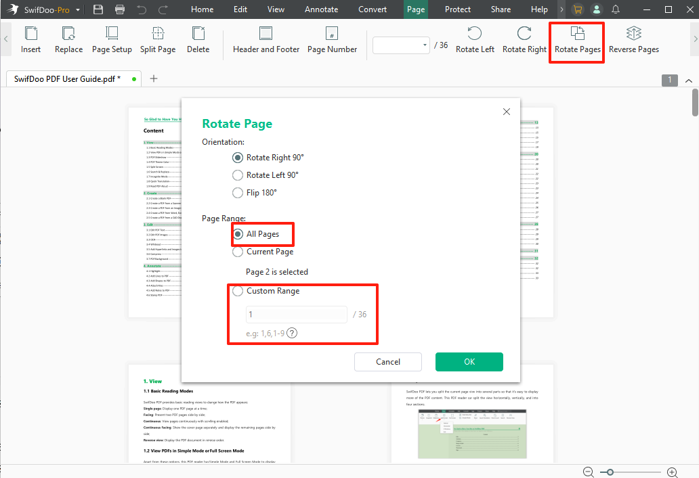Click the Delete page tool
This screenshot has height=478, width=699.
[198, 40]
